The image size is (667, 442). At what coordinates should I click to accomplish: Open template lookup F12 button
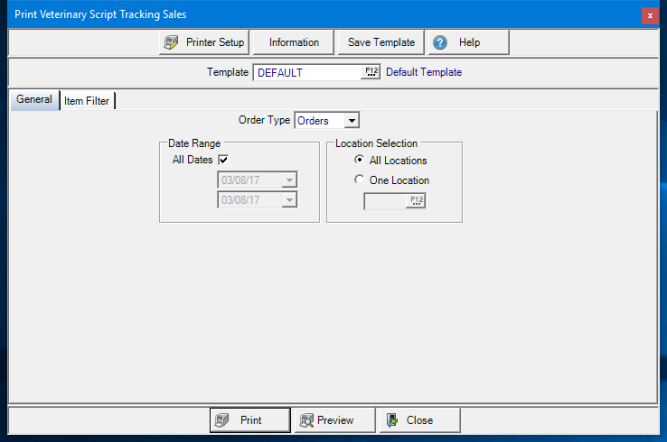[x=371, y=72]
